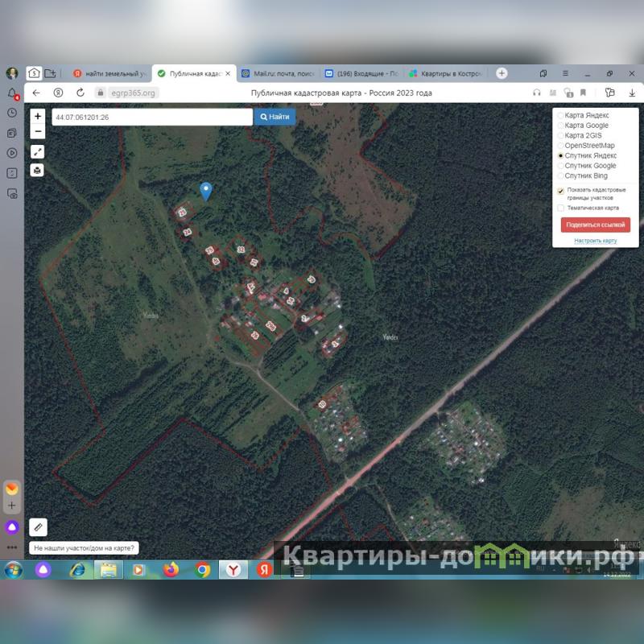Viewport: 644px width, 644px height.
Task: Select Спутник Bing map layer
Action: (561, 175)
